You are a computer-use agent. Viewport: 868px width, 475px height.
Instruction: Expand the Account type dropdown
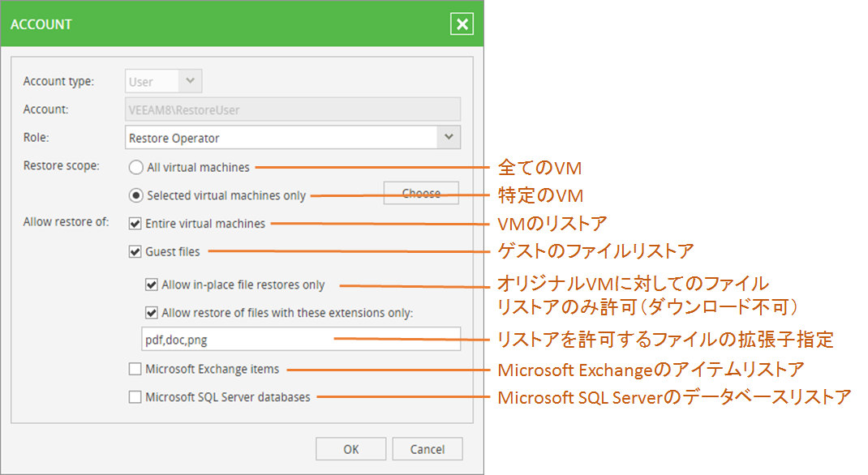click(190, 81)
